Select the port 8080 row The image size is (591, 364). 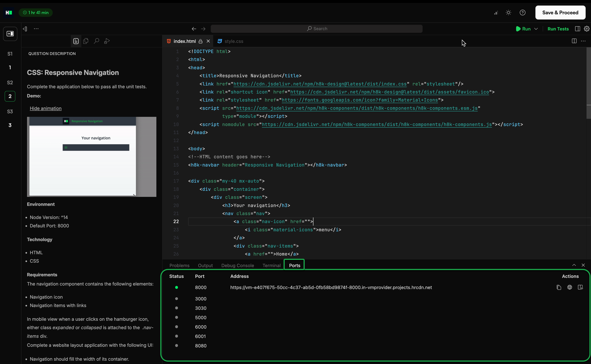click(x=376, y=346)
